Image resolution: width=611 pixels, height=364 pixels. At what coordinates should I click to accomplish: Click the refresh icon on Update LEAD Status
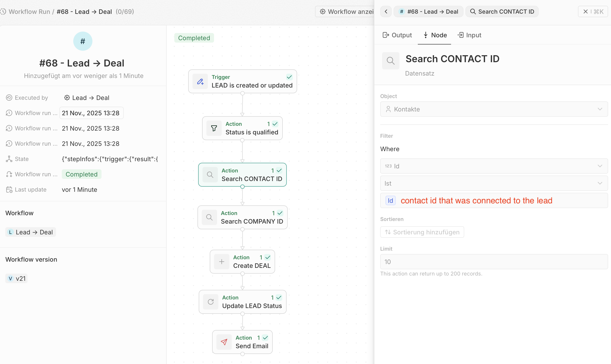pos(211,302)
